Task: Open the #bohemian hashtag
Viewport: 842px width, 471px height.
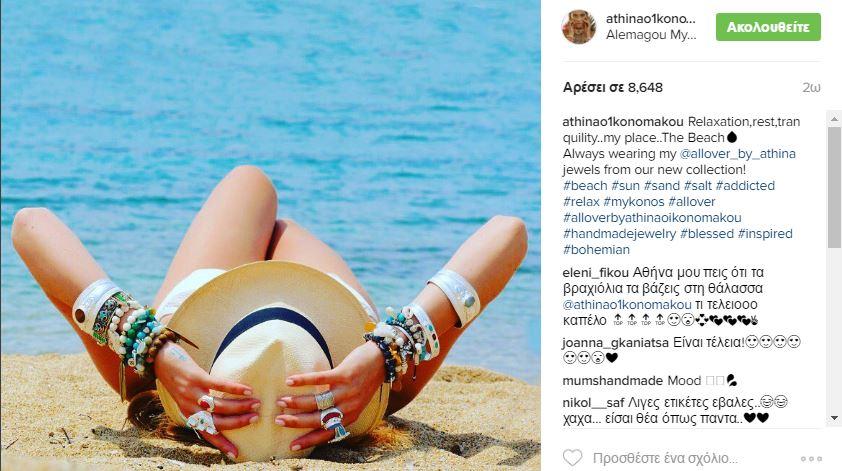Action: click(x=596, y=250)
